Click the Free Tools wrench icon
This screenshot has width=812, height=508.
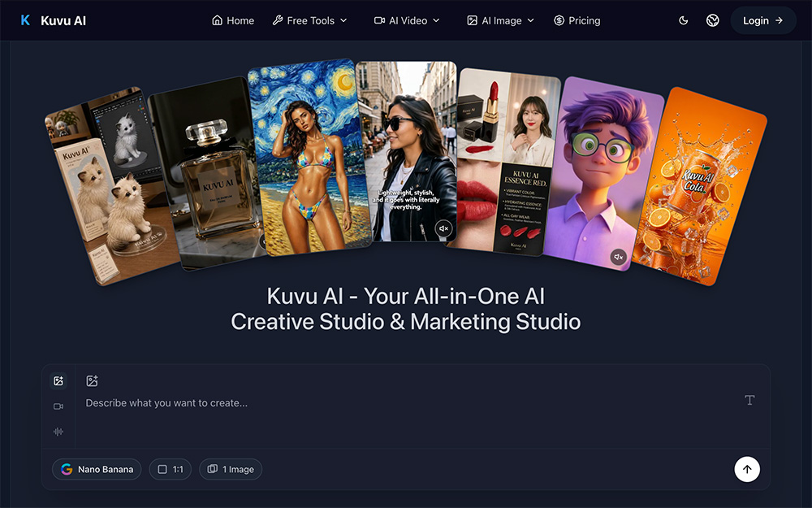tap(278, 21)
